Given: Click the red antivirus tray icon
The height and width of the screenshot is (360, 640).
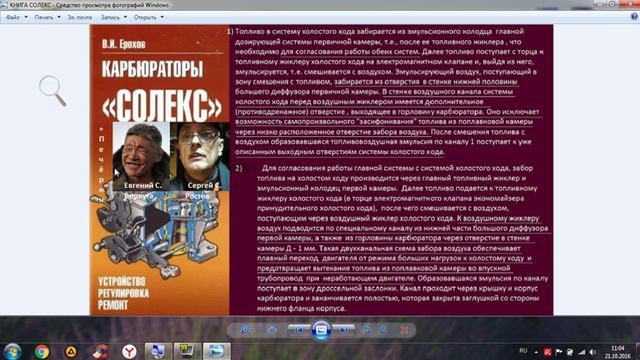Looking at the screenshot, I should pos(547,352).
